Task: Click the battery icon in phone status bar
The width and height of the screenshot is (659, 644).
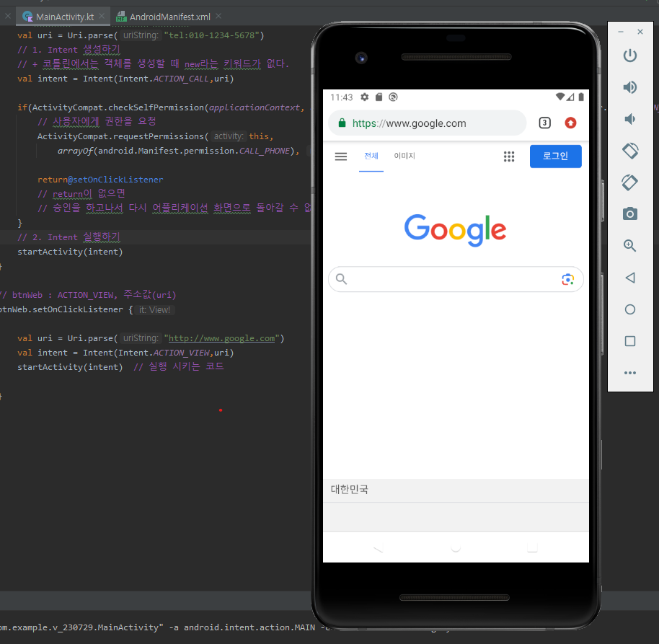Action: click(581, 97)
